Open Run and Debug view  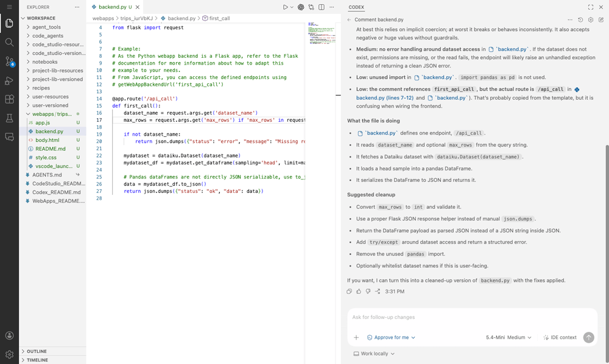point(9,80)
